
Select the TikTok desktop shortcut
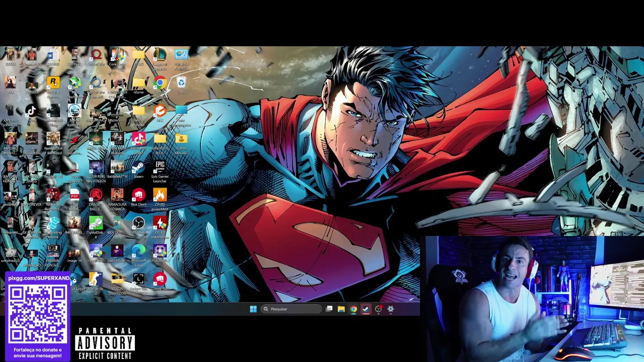click(x=32, y=113)
